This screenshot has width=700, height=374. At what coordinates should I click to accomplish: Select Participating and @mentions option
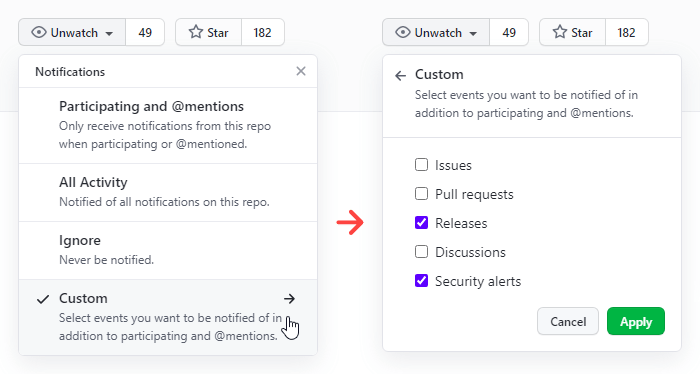(x=168, y=125)
